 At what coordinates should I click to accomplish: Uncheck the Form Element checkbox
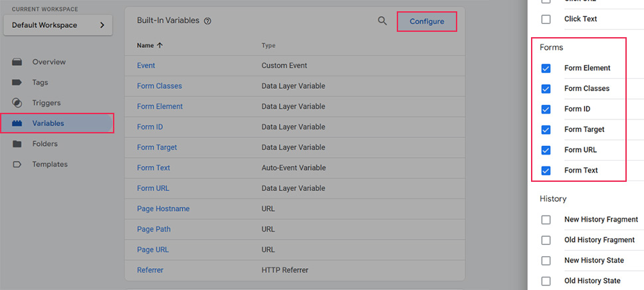(x=546, y=68)
